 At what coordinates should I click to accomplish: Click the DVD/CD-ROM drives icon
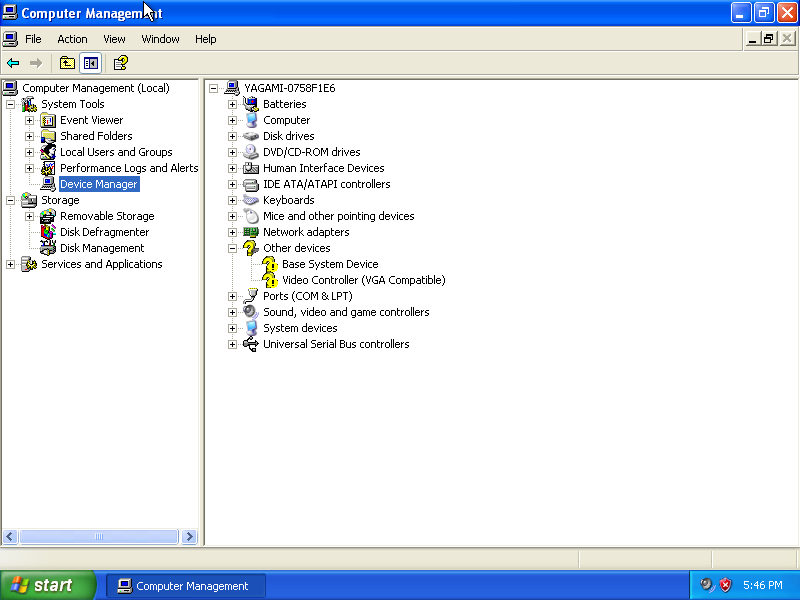pyautogui.click(x=251, y=152)
